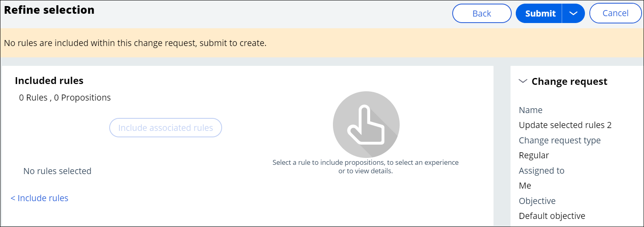Click the 0 Rules, 0 Propositions count
The image size is (644, 227).
pos(65,98)
